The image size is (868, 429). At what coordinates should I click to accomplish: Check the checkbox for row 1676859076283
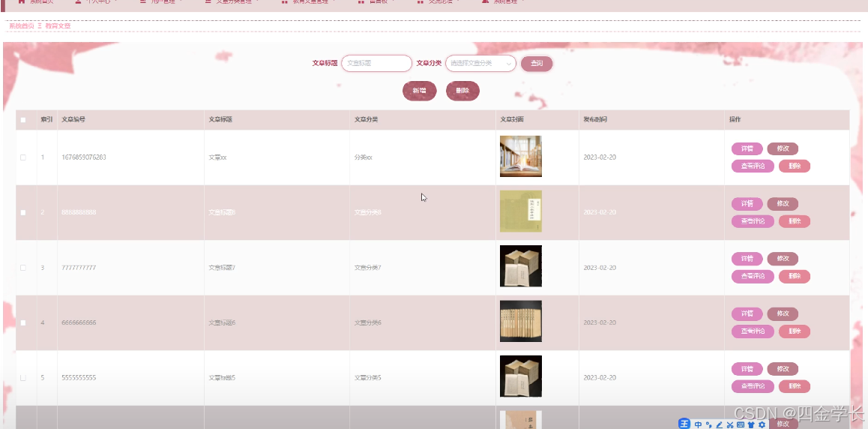23,157
